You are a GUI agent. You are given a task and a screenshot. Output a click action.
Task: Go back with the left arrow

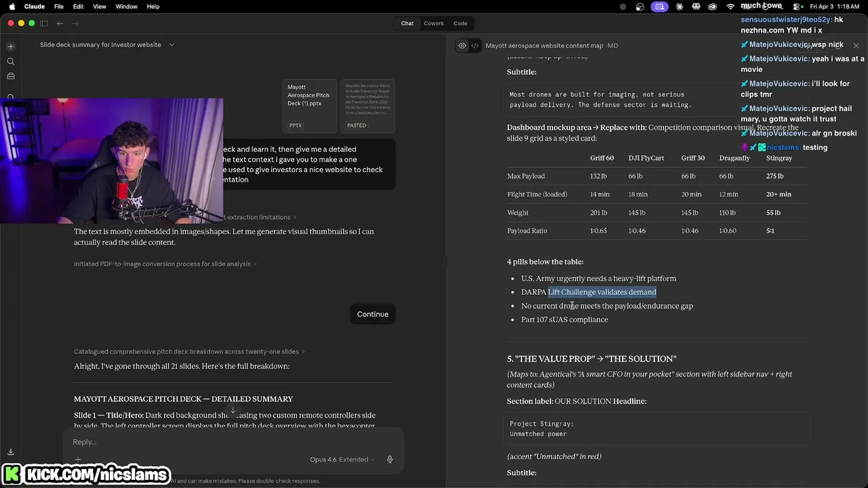[x=60, y=23]
